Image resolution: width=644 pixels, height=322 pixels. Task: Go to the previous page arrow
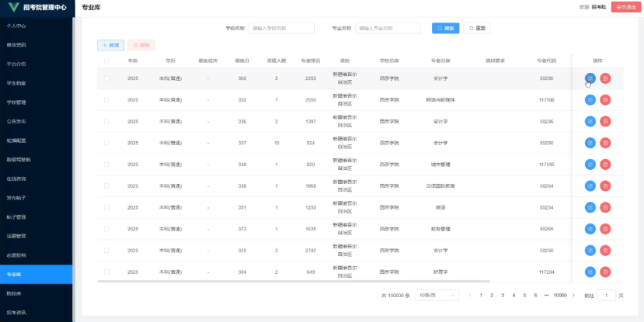tap(470, 296)
